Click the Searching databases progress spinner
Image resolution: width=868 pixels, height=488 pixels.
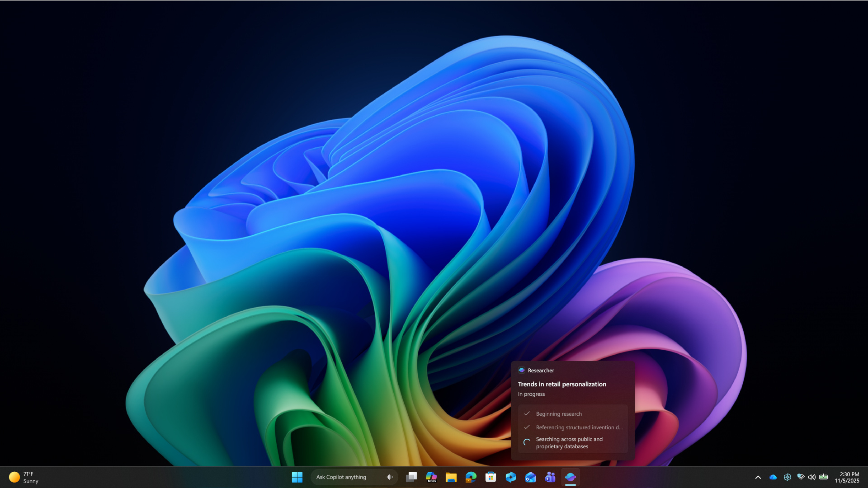click(526, 442)
